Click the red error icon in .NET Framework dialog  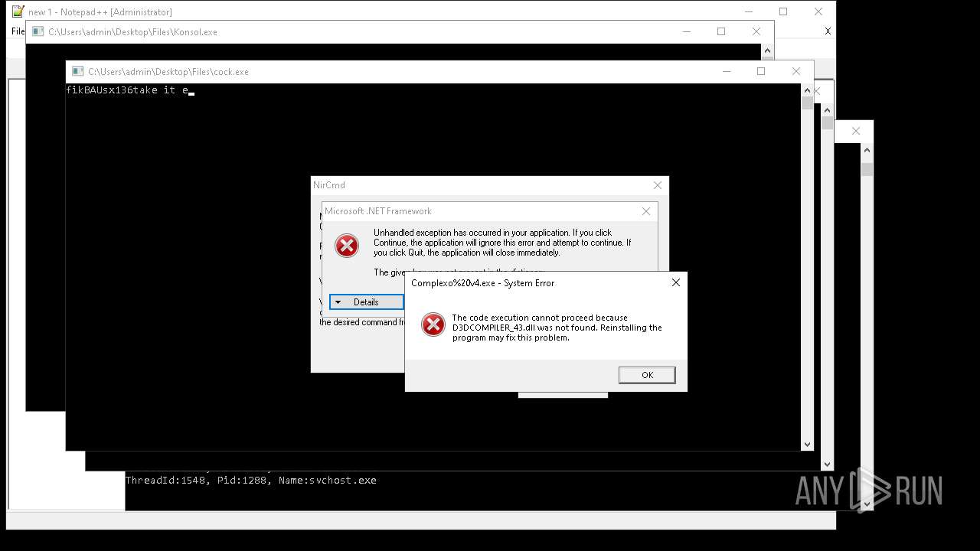pos(347,246)
